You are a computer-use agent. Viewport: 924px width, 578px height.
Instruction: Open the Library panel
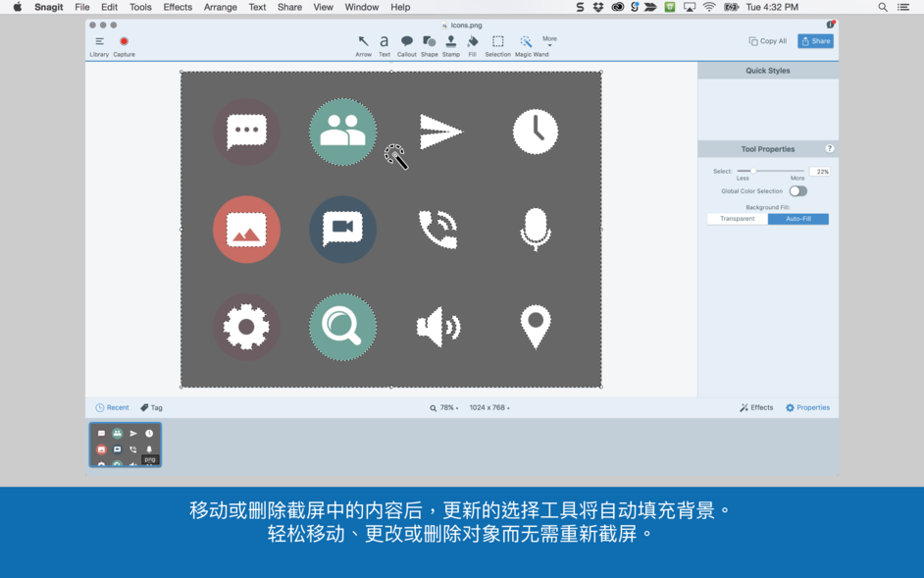click(99, 46)
